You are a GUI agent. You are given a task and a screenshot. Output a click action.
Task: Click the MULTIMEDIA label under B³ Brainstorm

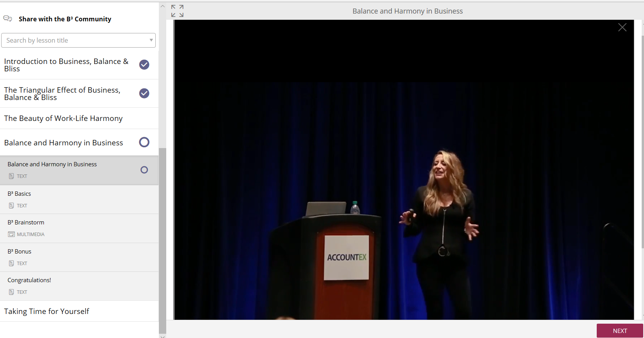(x=31, y=234)
